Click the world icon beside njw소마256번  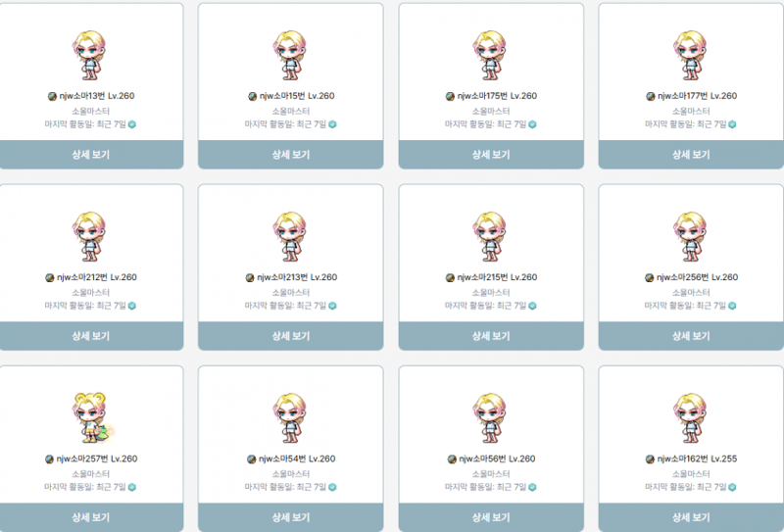[650, 277]
